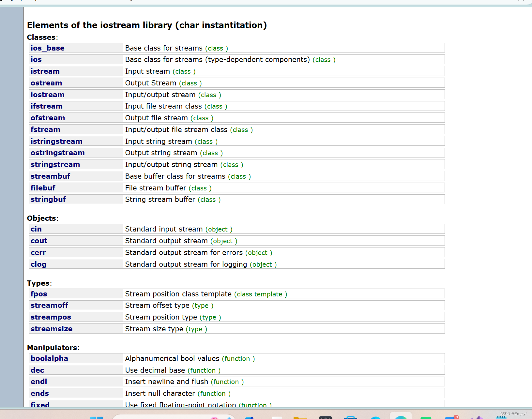Click the 'Types:' section heading

39,283
